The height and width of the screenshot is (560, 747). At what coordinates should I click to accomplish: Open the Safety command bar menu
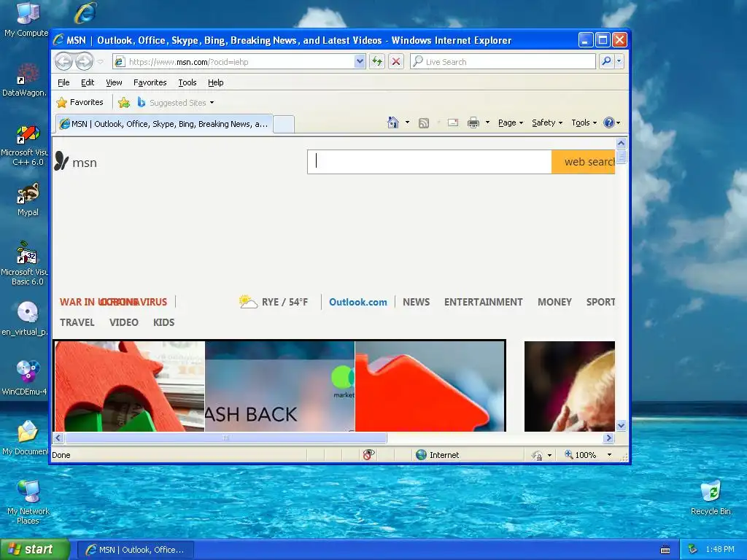(x=547, y=122)
